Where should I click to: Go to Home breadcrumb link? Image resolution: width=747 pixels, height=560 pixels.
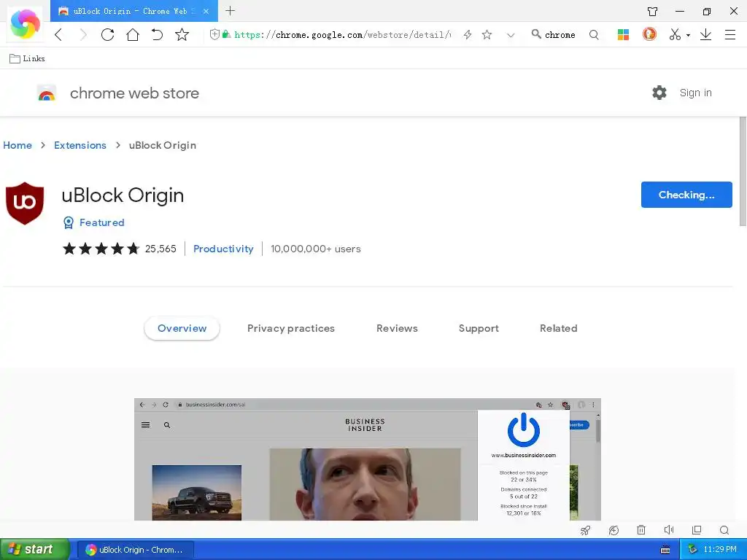click(18, 145)
